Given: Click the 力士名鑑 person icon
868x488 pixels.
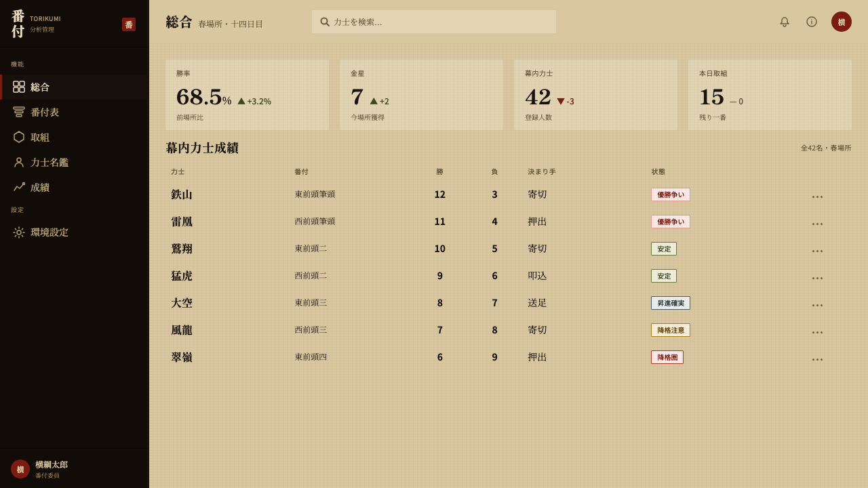Looking at the screenshot, I should 19,162.
